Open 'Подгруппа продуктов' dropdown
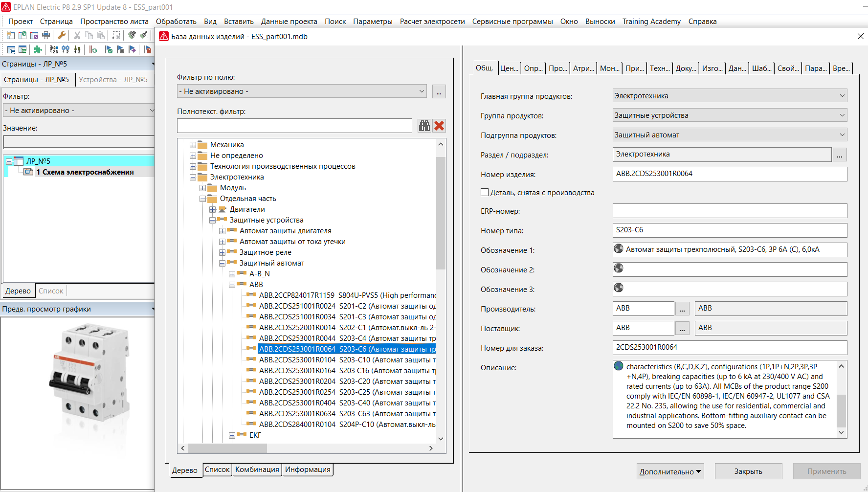Viewport: 868px width, 492px height. tap(730, 134)
